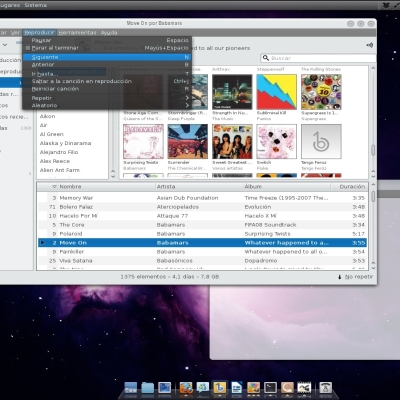Click the now-playing arrow beside Move On row

click(42, 243)
